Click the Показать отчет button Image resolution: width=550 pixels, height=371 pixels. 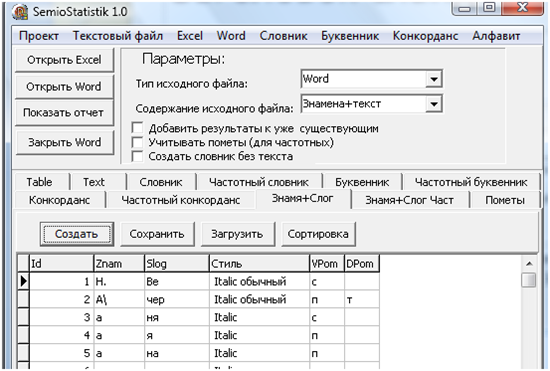pos(64,113)
